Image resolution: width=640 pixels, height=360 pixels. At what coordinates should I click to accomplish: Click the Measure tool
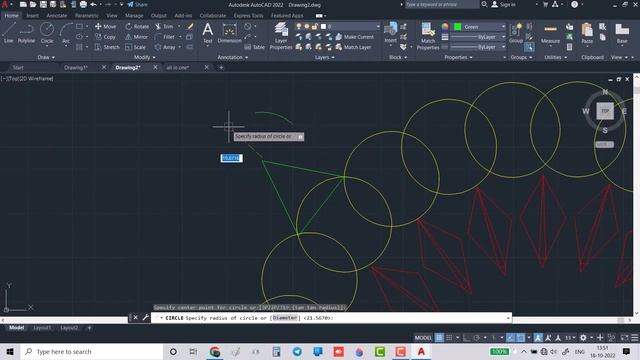(x=550, y=33)
